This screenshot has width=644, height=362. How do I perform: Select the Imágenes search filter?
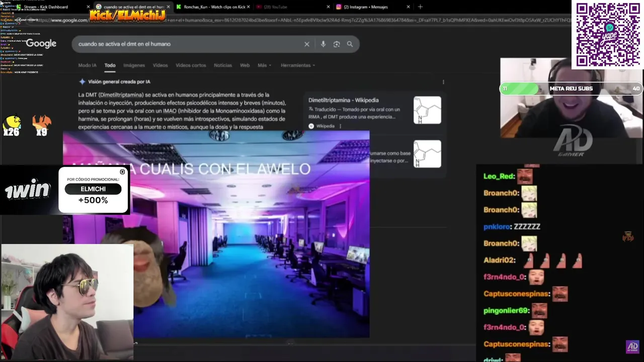134,65
